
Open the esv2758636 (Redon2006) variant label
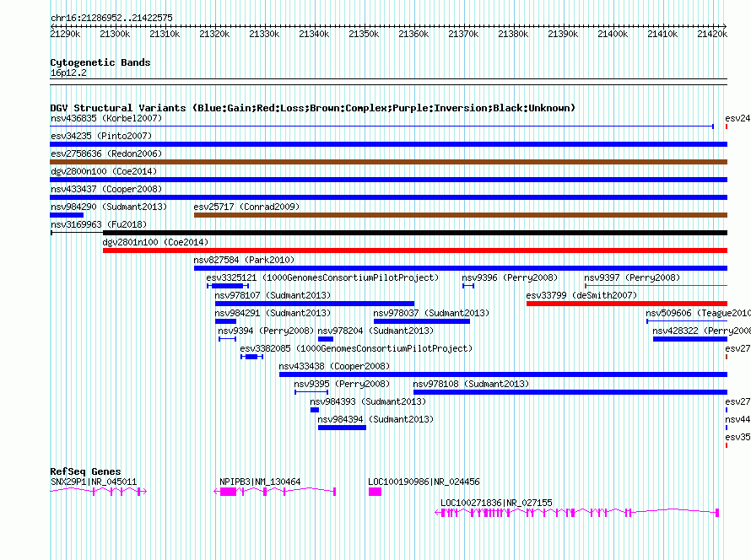(x=106, y=153)
